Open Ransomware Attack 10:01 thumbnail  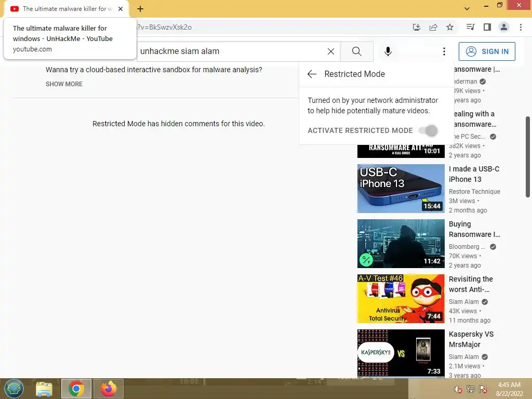click(x=401, y=151)
